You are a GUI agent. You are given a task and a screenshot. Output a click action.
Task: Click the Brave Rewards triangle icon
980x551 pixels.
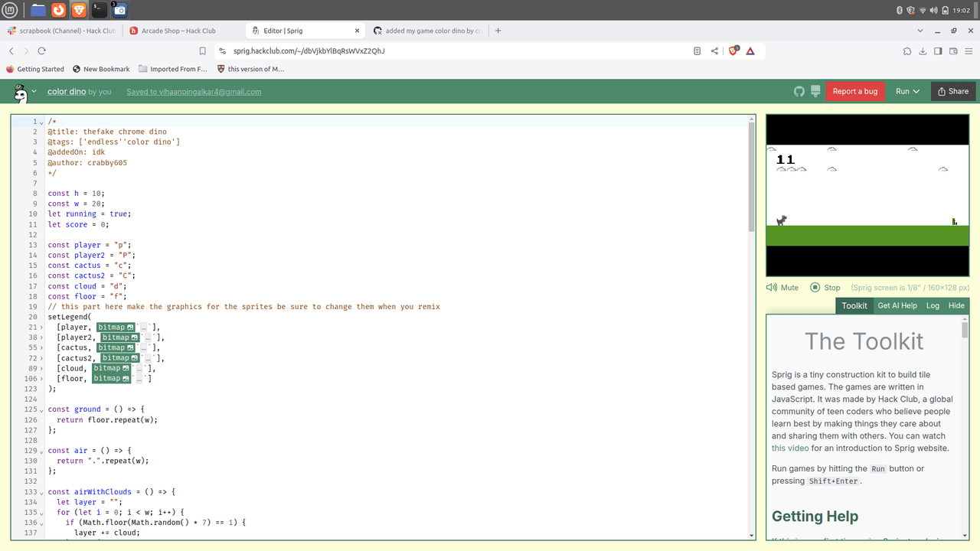coord(750,51)
